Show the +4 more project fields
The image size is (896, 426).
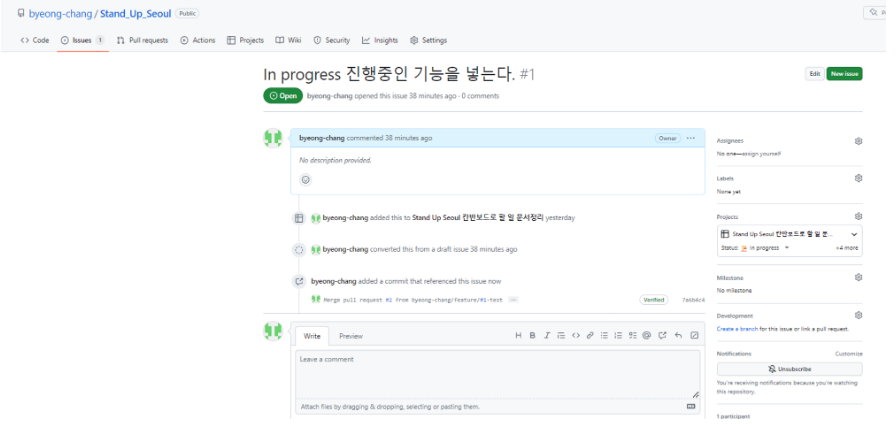pos(847,248)
